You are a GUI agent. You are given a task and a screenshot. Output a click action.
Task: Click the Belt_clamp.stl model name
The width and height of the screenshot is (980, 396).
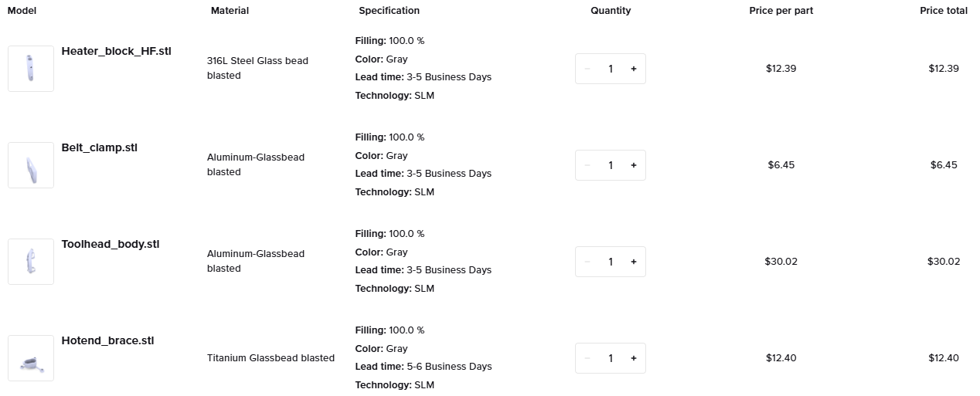click(x=100, y=147)
